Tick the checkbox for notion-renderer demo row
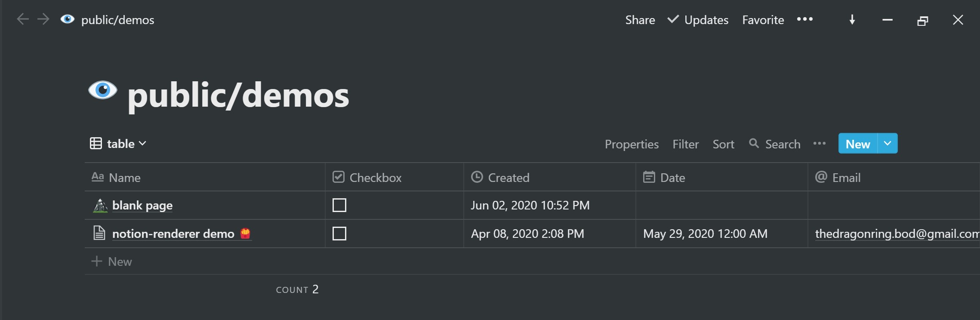The image size is (980, 320). tap(339, 234)
